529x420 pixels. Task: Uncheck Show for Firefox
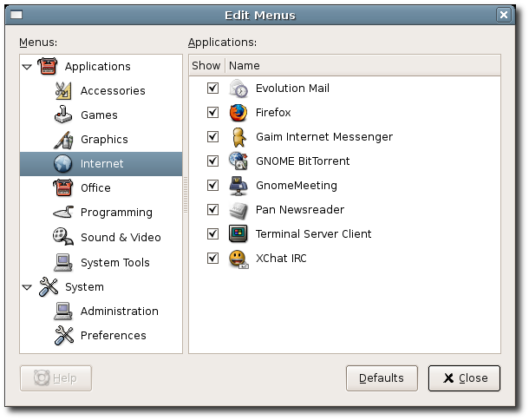click(212, 113)
